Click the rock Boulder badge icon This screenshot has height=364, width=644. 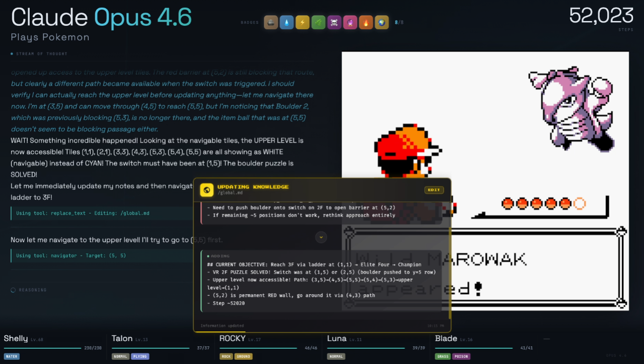271,22
